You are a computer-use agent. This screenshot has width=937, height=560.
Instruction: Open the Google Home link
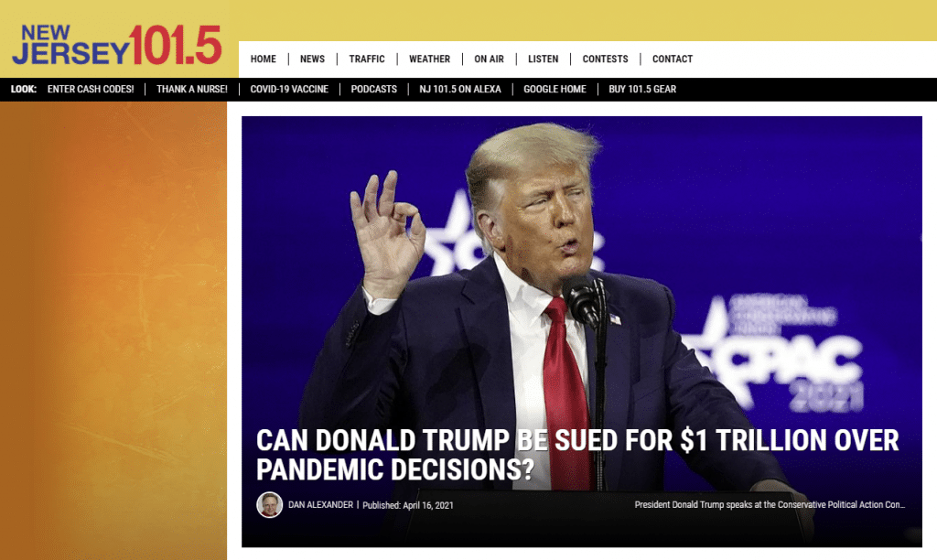click(x=555, y=89)
